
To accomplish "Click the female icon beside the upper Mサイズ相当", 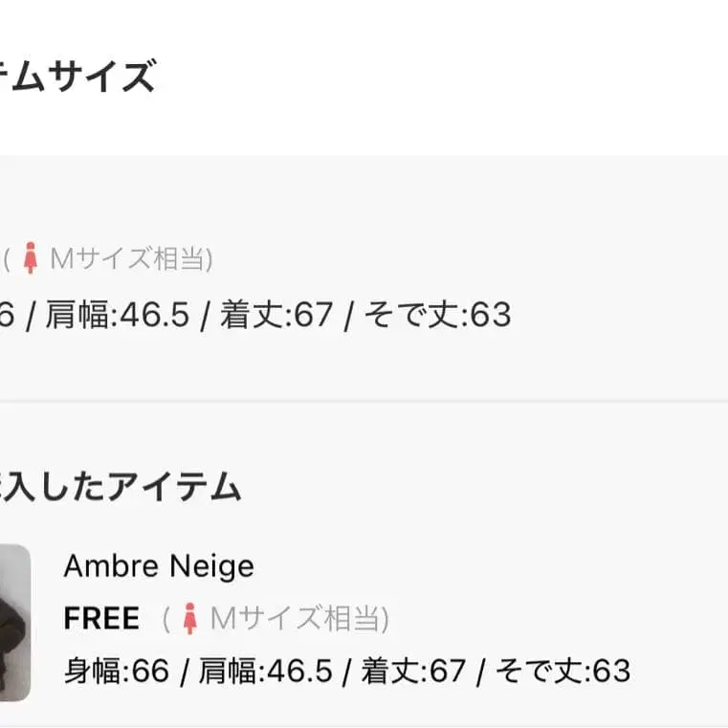I will pos(32,258).
